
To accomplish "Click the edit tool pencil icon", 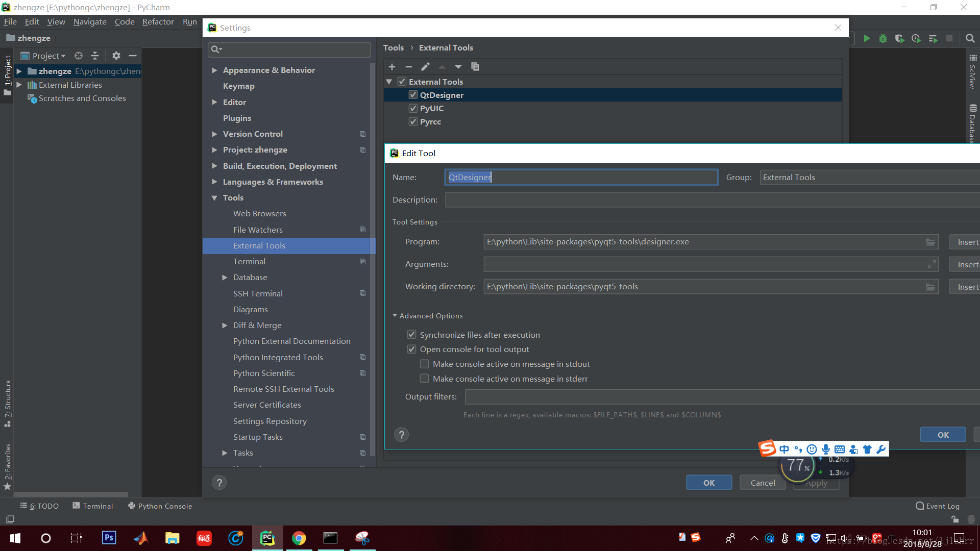I will (x=425, y=67).
